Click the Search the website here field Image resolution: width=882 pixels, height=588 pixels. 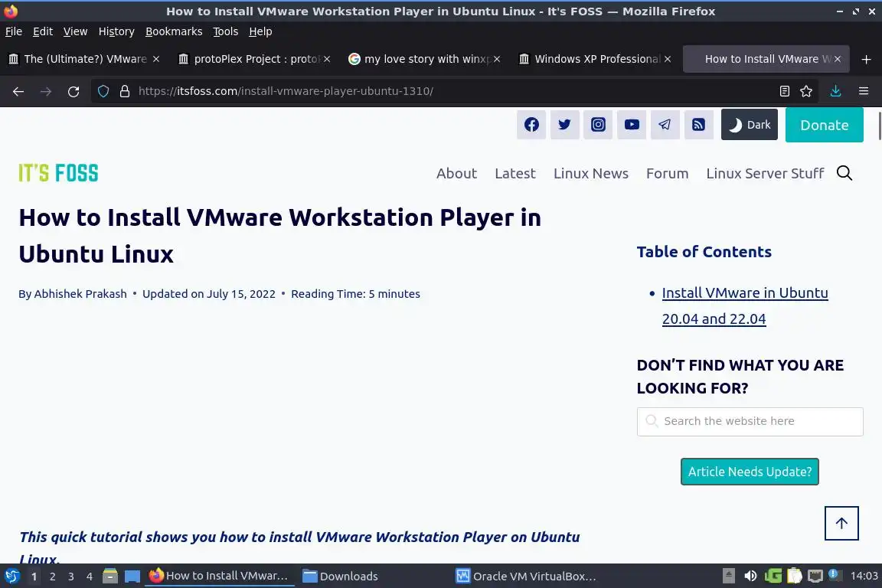[x=750, y=421]
